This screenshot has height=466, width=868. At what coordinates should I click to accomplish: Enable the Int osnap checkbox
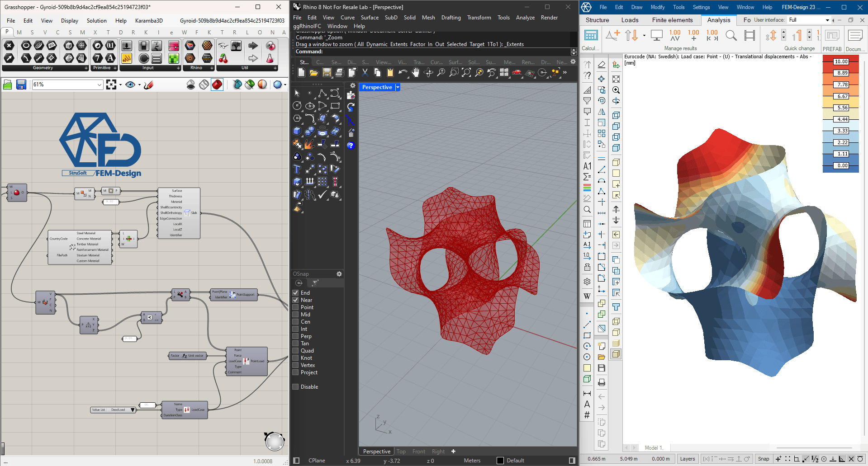click(x=295, y=329)
